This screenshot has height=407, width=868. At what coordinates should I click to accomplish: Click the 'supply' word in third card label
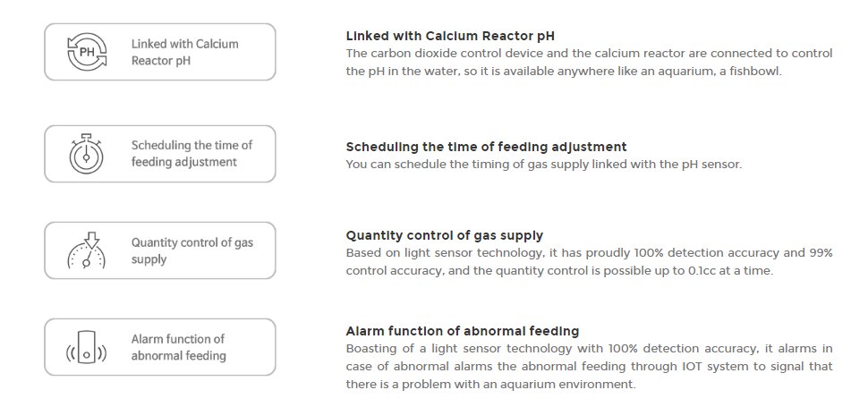click(149, 259)
